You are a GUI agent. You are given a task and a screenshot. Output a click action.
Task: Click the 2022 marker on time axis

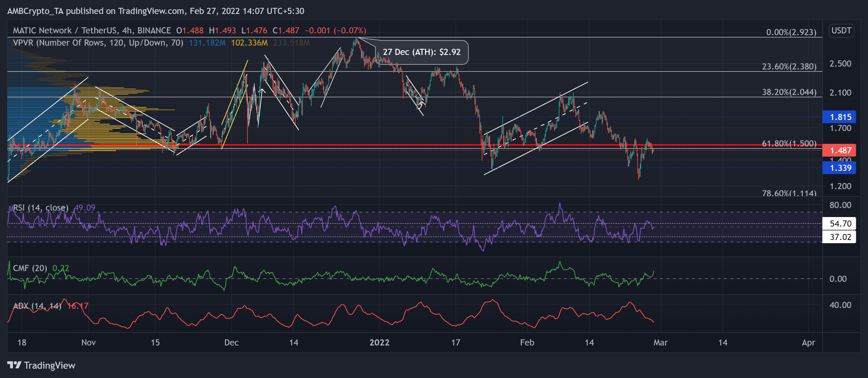pyautogui.click(x=379, y=343)
